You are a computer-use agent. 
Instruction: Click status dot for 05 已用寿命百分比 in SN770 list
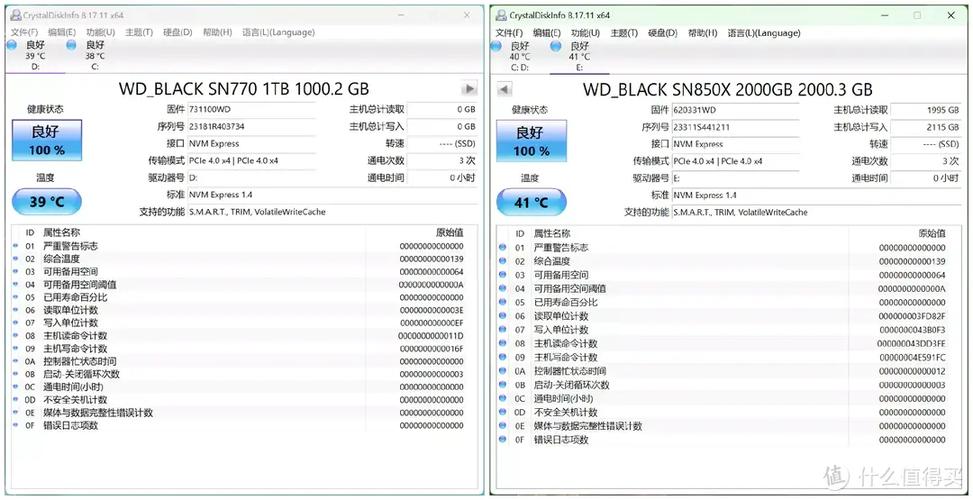pyautogui.click(x=16, y=297)
